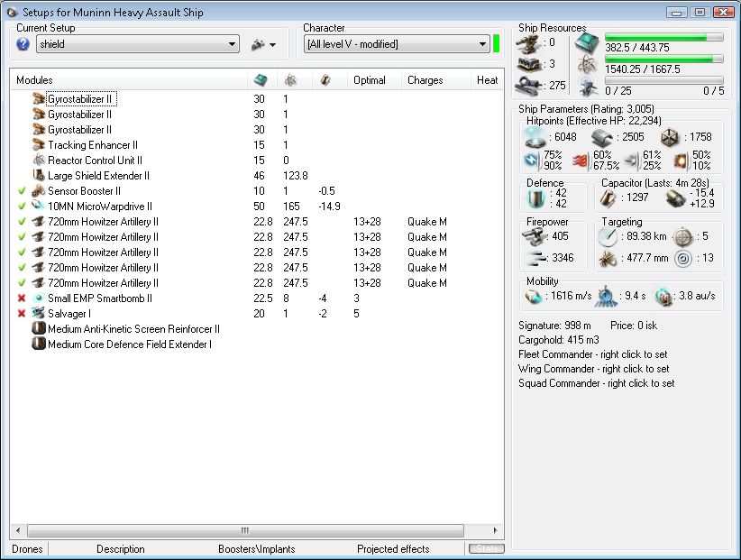The height and width of the screenshot is (560, 741).
Task: Click the thermal resistance flame icon
Action: pyautogui.click(x=582, y=161)
